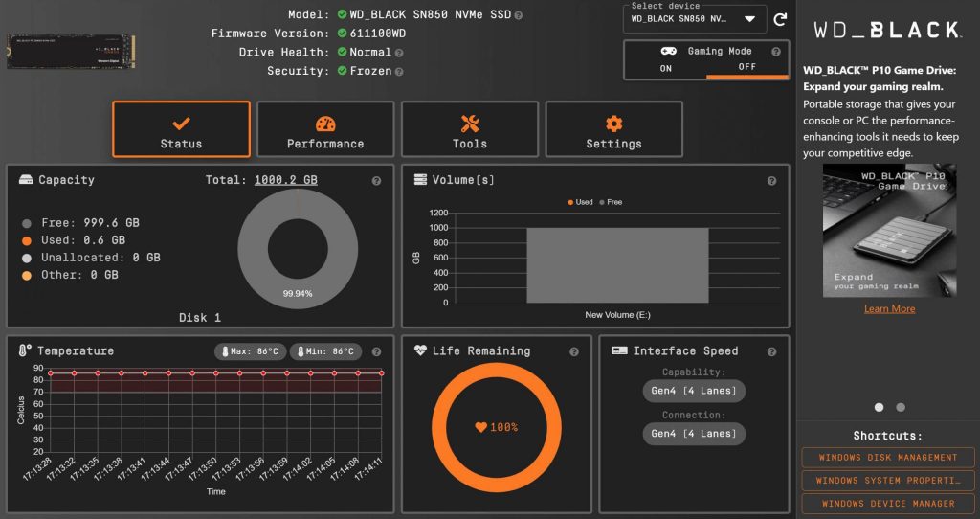Click the Max: 86°C badge
The width and height of the screenshot is (980, 519).
(251, 351)
